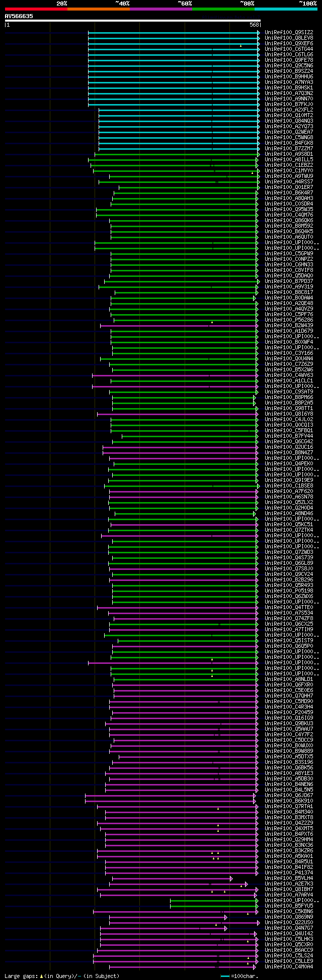
Task: Click the green ~80% legend segment
Action: pos(223,9)
